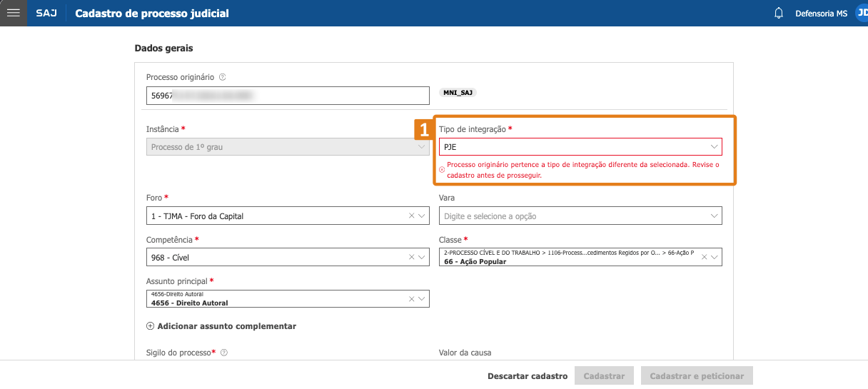The width and height of the screenshot is (868, 389).
Task: Click the 66 - Ação Popular value
Action: [475, 262]
